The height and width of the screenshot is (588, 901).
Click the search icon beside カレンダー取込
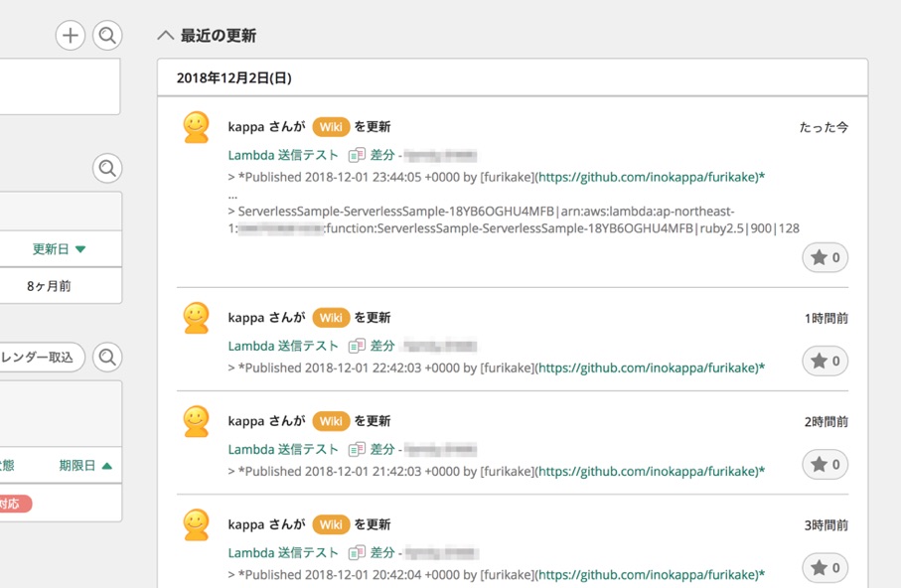tap(106, 358)
